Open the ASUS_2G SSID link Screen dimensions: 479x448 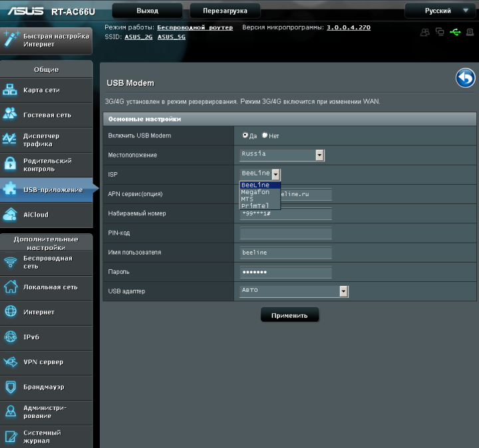(x=138, y=37)
